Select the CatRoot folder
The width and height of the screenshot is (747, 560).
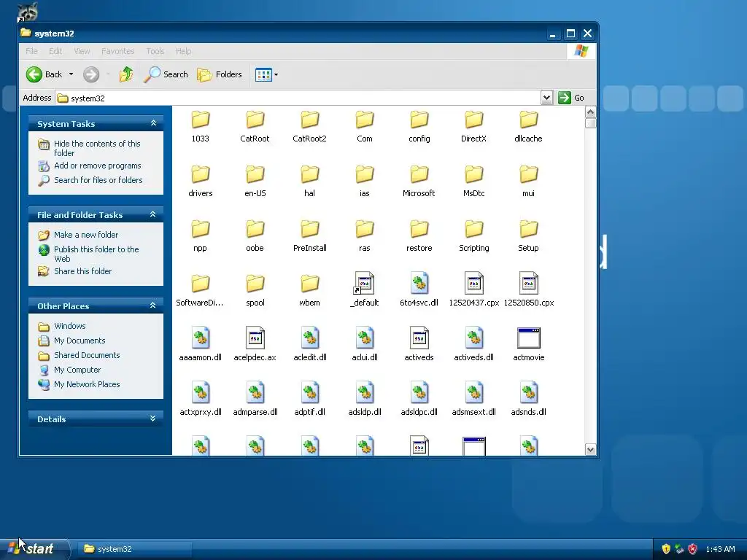click(255, 127)
